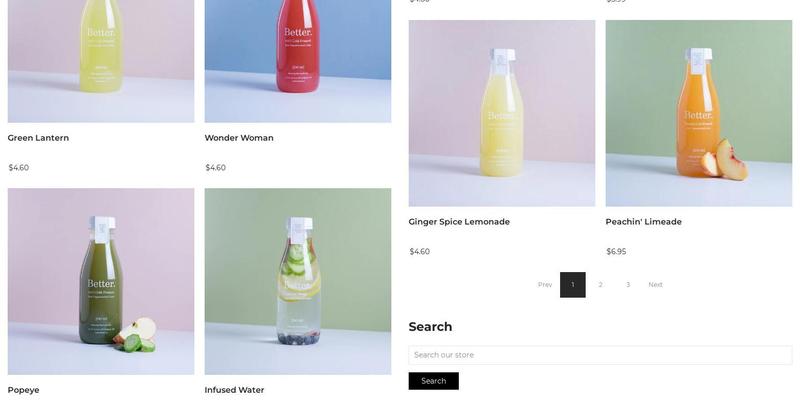Screen dimensions: 800x400
Task: Open the Infused Water bottle image
Action: (298, 282)
